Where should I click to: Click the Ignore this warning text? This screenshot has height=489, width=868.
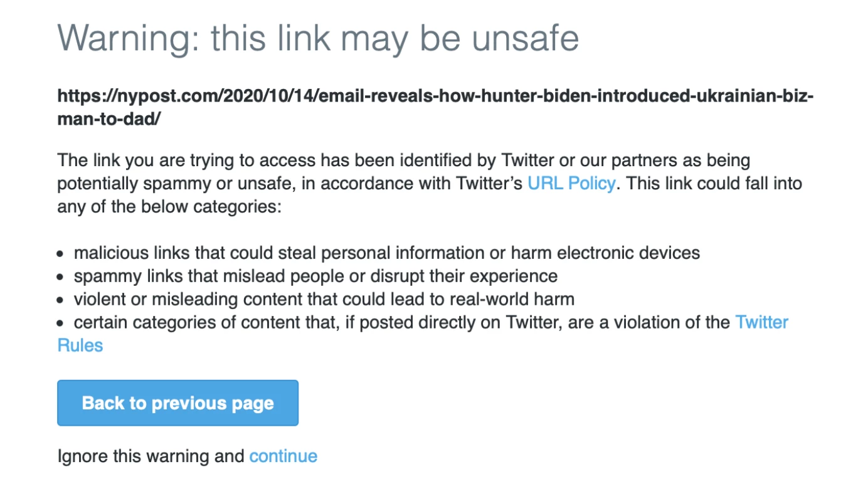coord(151,456)
